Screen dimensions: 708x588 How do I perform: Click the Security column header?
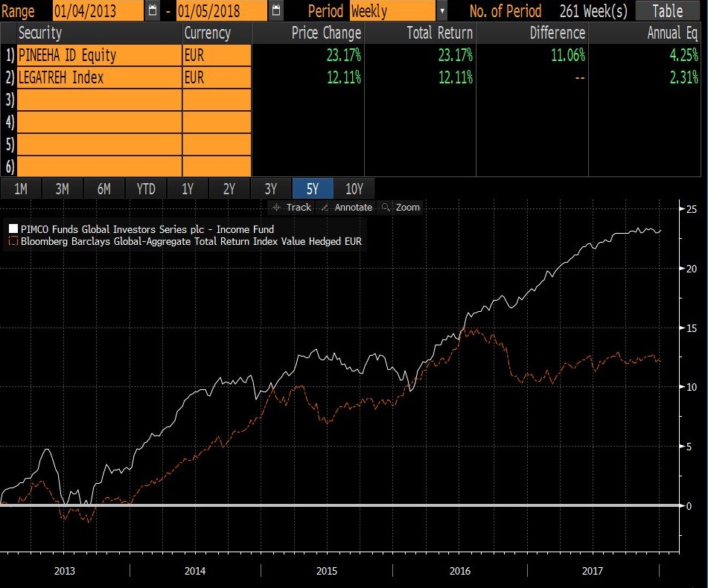point(99,33)
